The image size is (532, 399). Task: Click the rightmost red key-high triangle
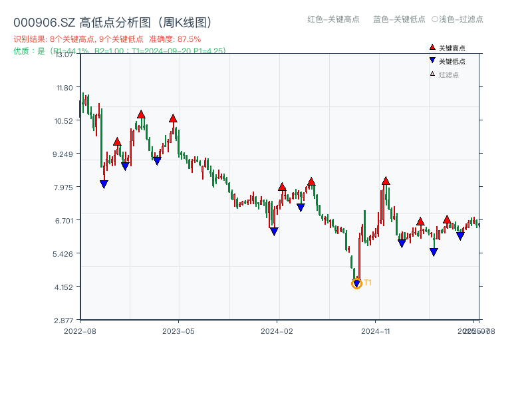(447, 219)
